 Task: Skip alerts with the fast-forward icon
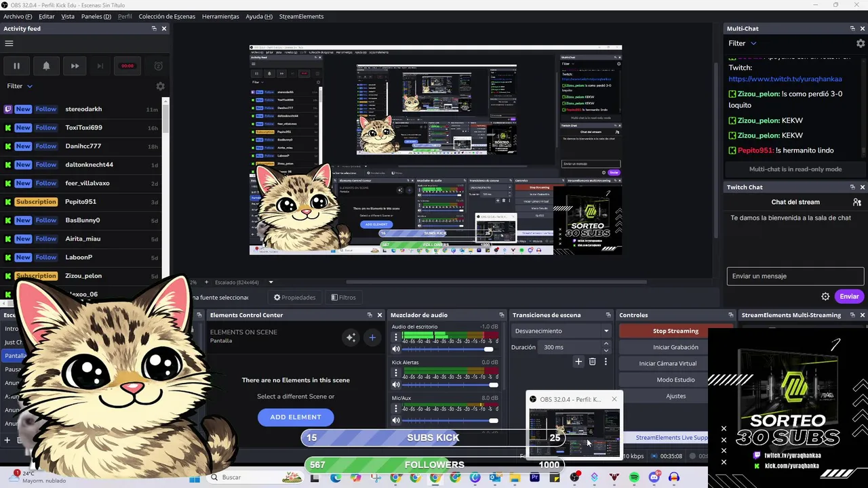[75, 66]
